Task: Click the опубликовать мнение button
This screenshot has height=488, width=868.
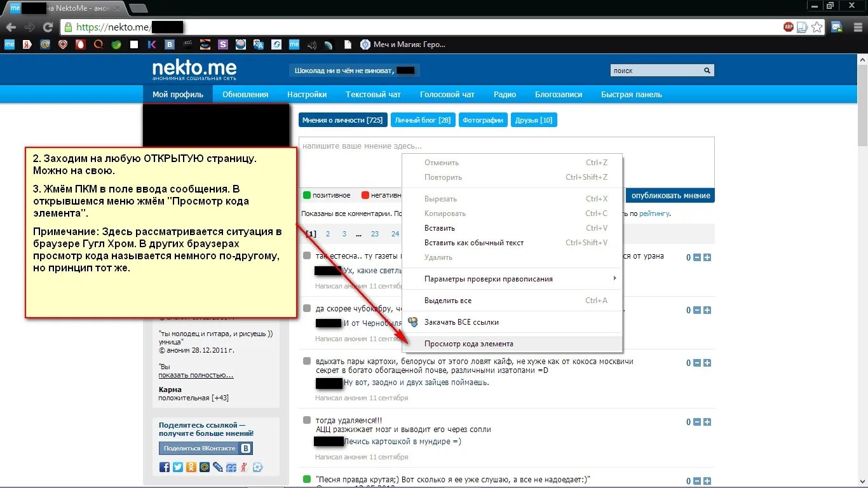Action: click(671, 195)
